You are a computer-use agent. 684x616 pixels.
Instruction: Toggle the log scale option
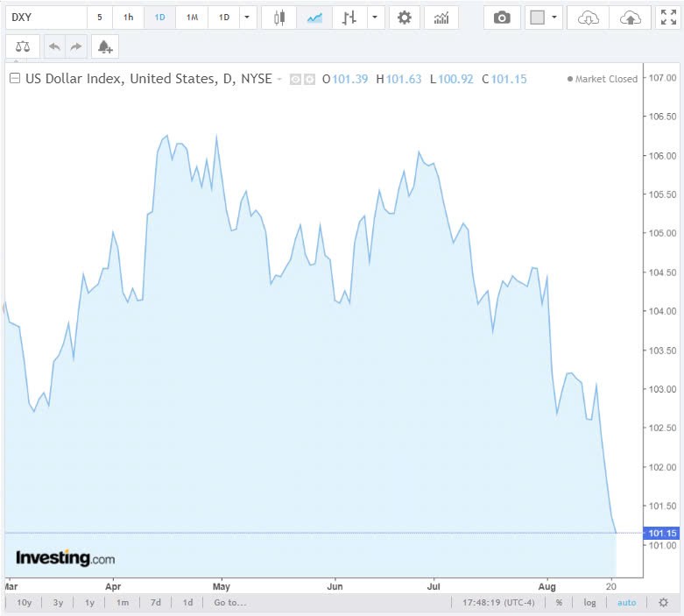click(590, 603)
